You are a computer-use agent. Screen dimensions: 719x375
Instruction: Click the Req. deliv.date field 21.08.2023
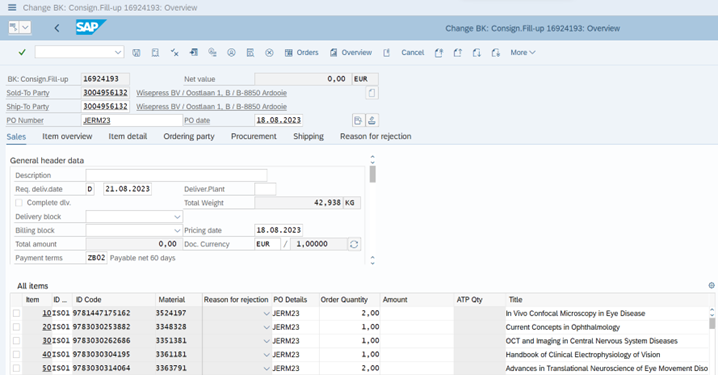coord(127,189)
